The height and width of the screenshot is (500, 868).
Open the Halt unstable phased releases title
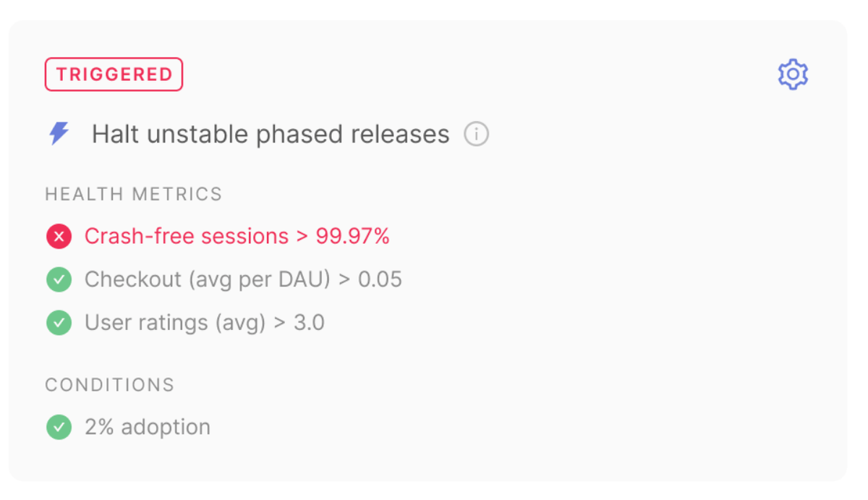click(270, 135)
